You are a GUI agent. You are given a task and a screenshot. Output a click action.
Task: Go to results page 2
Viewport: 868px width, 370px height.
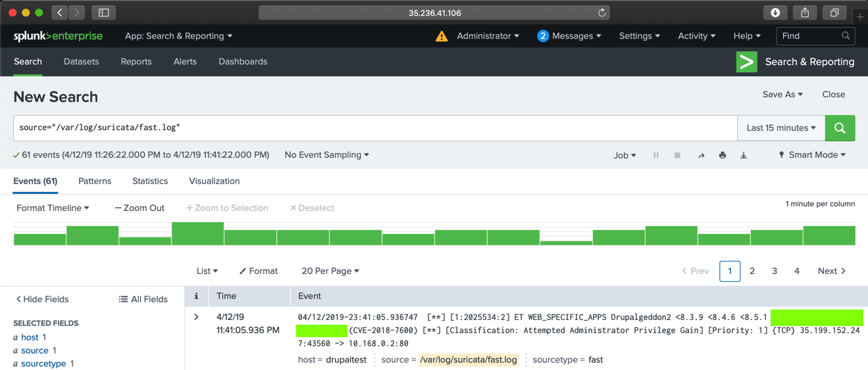752,271
